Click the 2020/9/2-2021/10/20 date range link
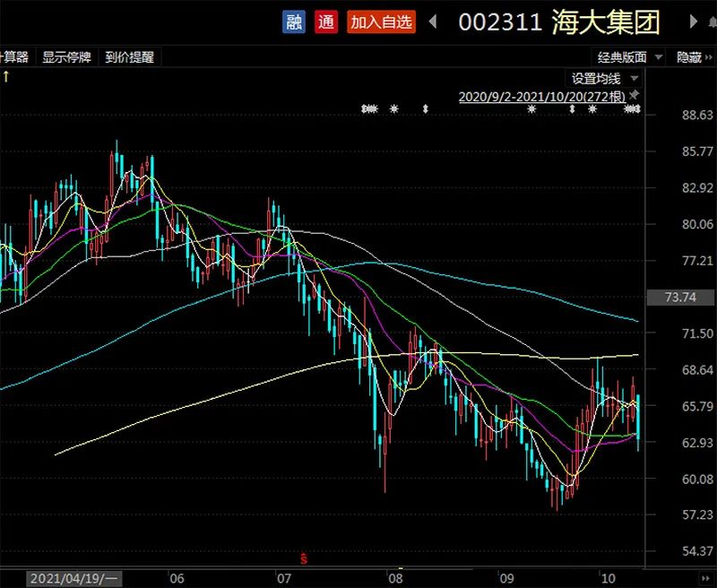 pos(541,96)
